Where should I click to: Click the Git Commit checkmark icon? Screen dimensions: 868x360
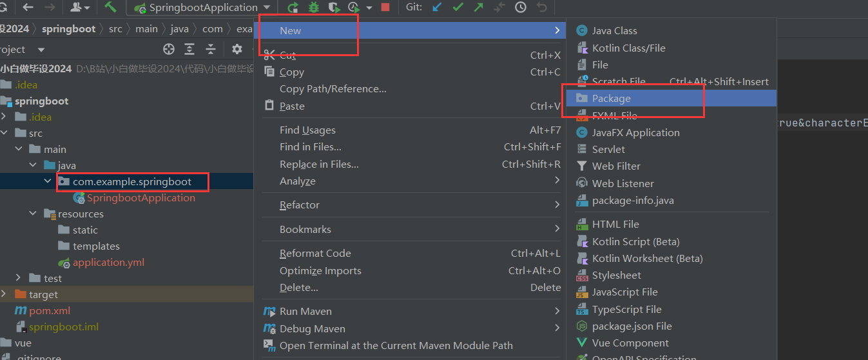tap(458, 7)
